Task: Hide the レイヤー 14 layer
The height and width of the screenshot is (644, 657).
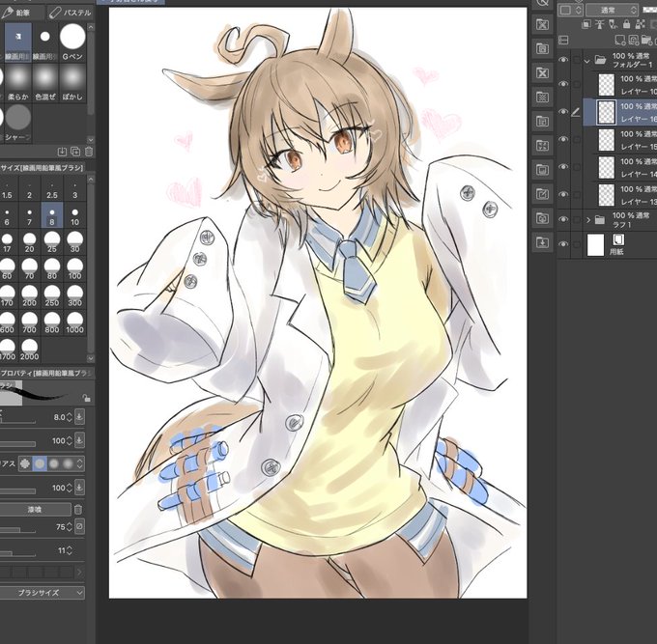Action: 563,167
